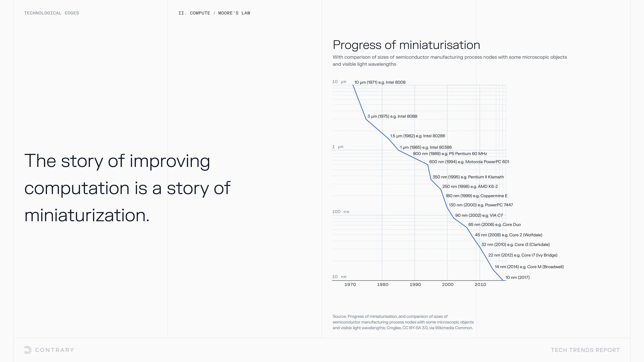Select the II. COMPUTE / MOORE'S LAW header
644x362 pixels.
[214, 13]
